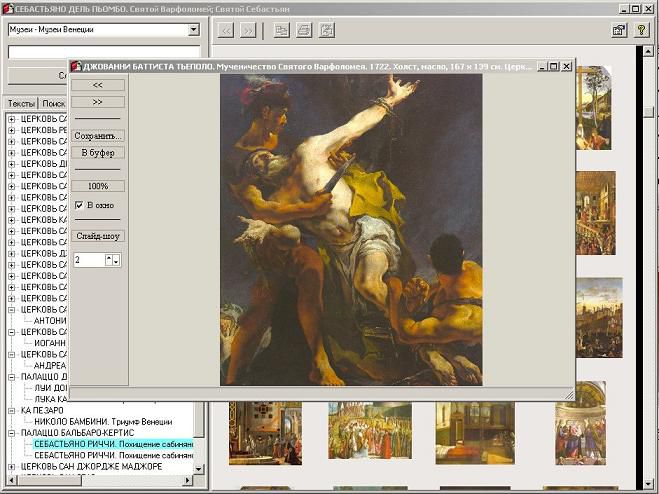Toggle the "В окно" checkbox

tap(79, 205)
